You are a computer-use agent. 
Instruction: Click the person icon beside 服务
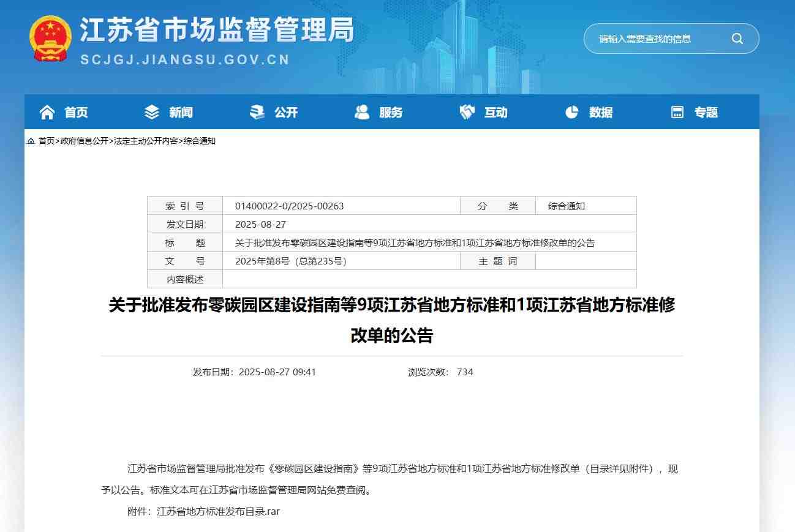[x=362, y=112]
